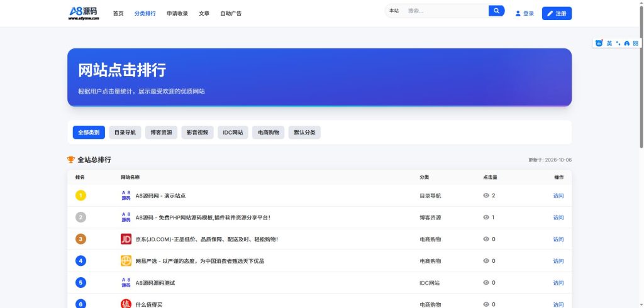The height and width of the screenshot is (308, 644).
Task: Click the eye icon in A8源码网 - 演示站点 row
Action: click(x=486, y=195)
